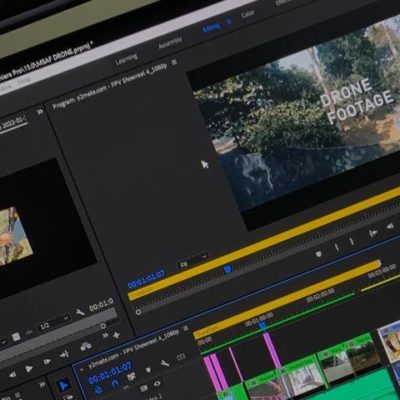Viewport: 400px width, 400px height.
Task: Switch to the Assembly workspace tab
Action: click(x=170, y=43)
